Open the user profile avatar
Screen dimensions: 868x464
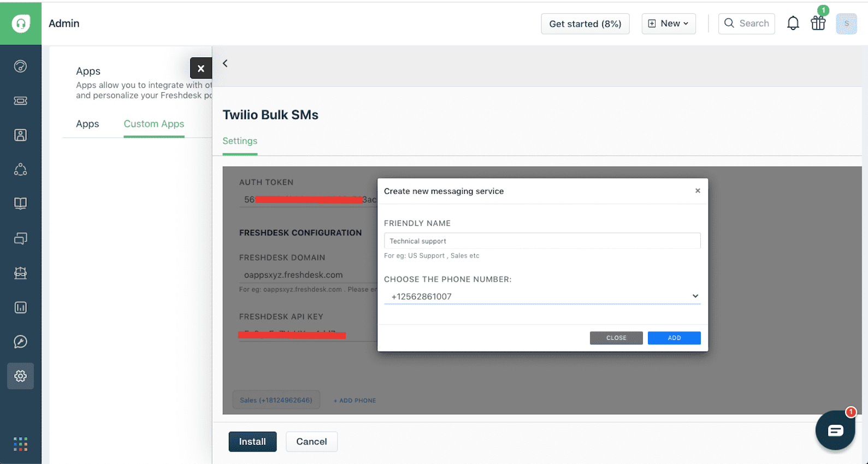point(847,23)
